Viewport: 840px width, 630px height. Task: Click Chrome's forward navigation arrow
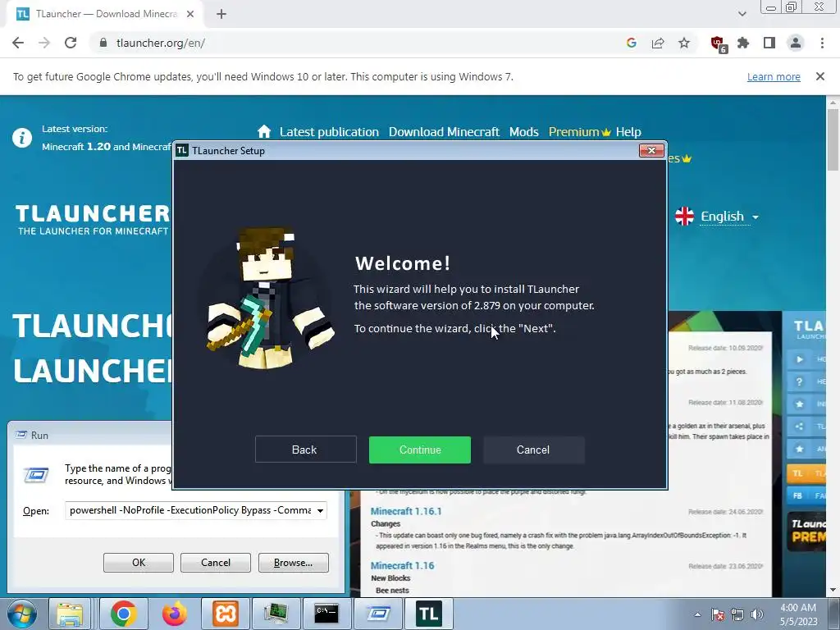point(44,43)
